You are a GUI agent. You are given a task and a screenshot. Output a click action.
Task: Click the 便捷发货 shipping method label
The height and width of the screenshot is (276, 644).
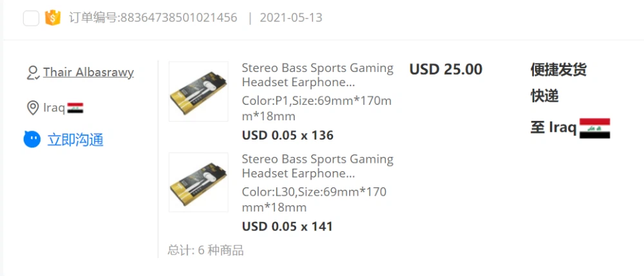point(558,69)
